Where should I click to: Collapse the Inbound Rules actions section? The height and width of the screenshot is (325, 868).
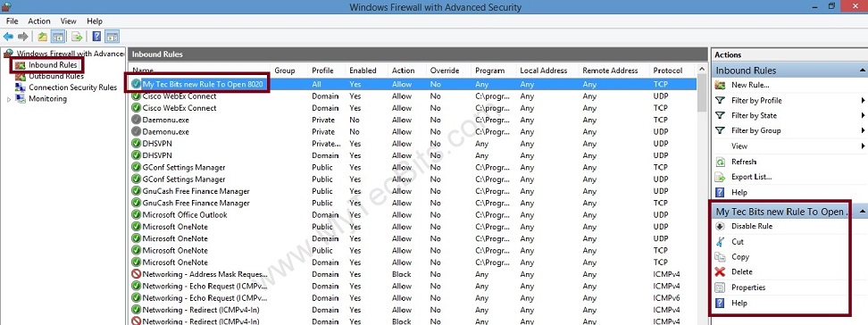tap(863, 71)
